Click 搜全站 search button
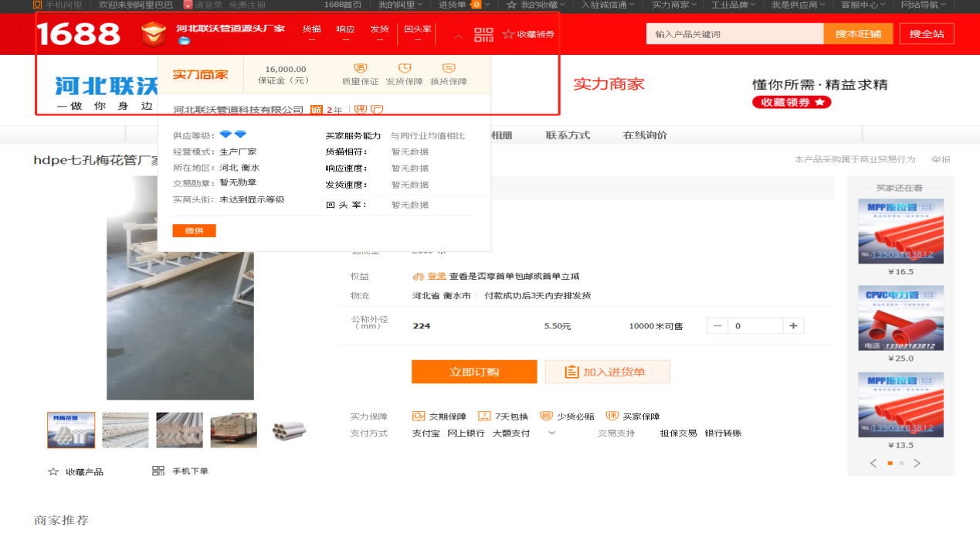The width and height of the screenshot is (980, 534). (927, 34)
